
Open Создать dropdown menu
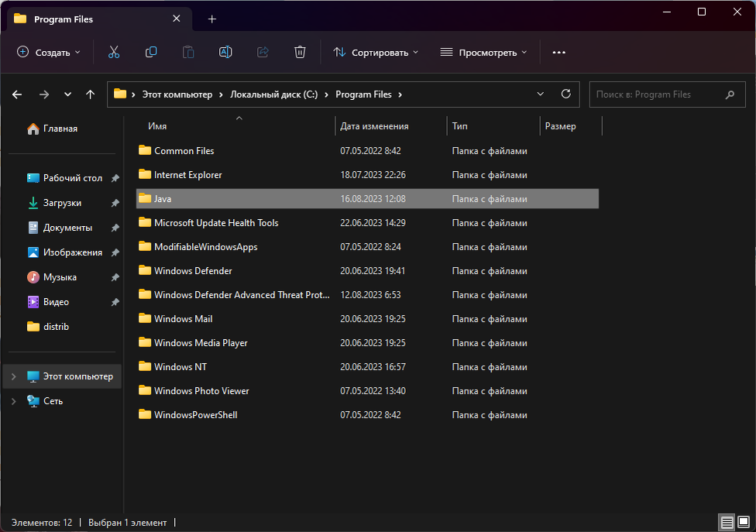48,52
